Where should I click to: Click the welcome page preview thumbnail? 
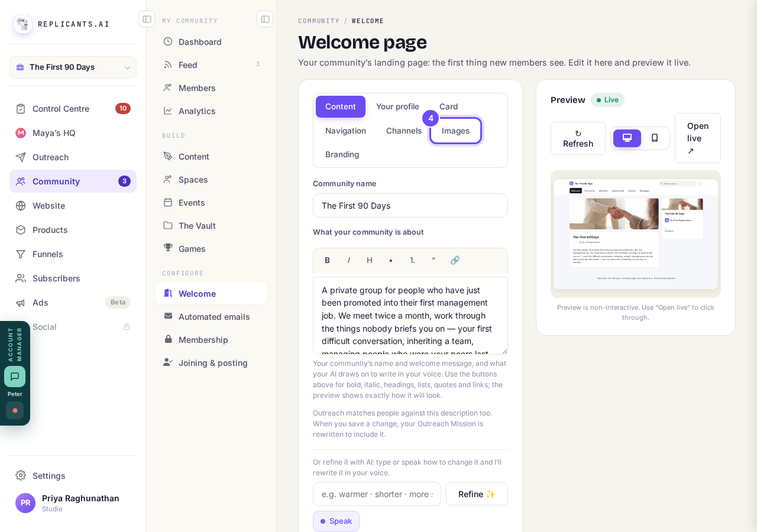click(636, 234)
